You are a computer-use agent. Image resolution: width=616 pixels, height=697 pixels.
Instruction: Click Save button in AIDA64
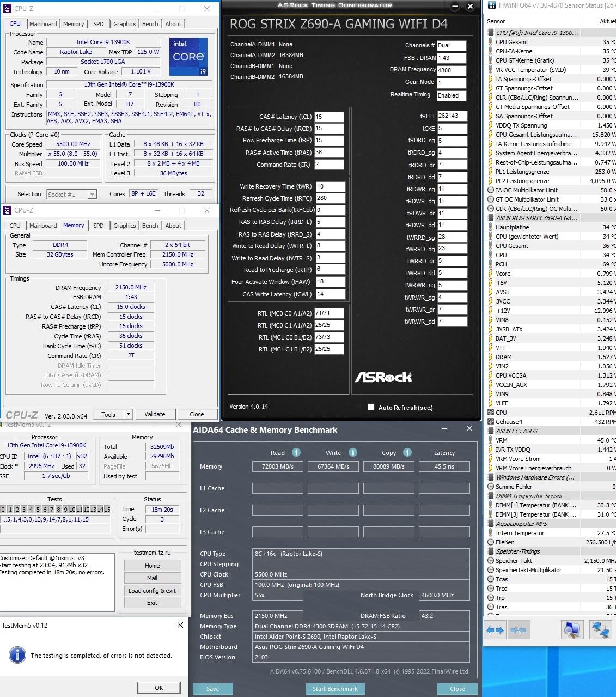point(212,689)
